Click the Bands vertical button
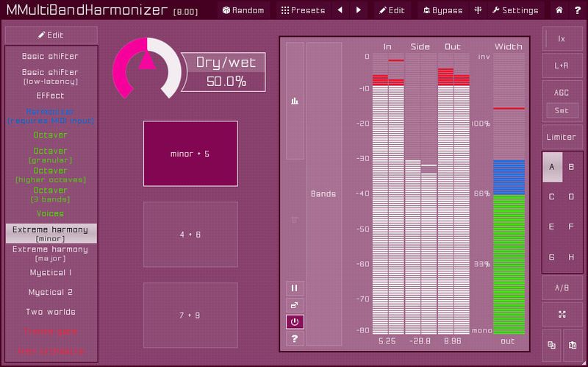 (x=324, y=194)
